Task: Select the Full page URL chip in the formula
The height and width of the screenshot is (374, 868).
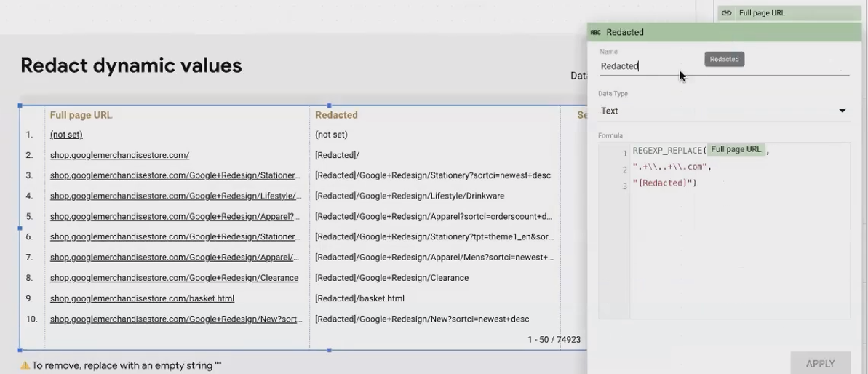Action: [736, 149]
